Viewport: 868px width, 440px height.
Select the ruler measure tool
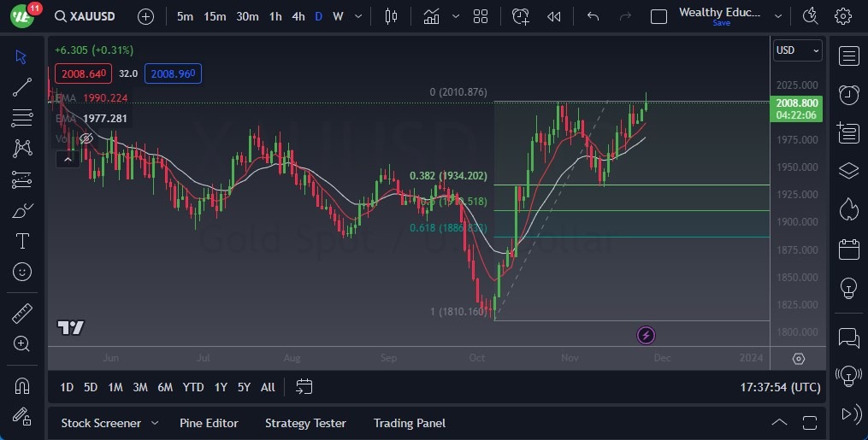(x=22, y=314)
